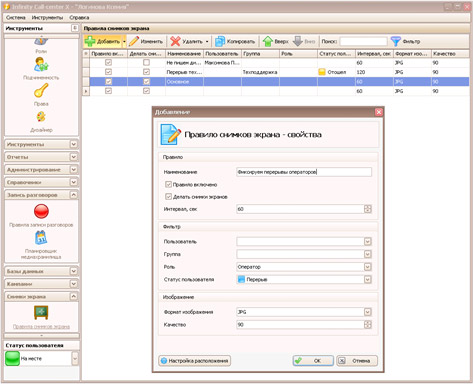
Task: Select the Отошел status cell
Action: click(x=336, y=72)
